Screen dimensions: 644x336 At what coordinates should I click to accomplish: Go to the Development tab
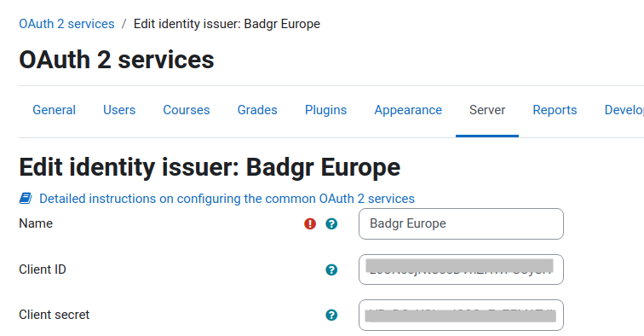point(624,110)
